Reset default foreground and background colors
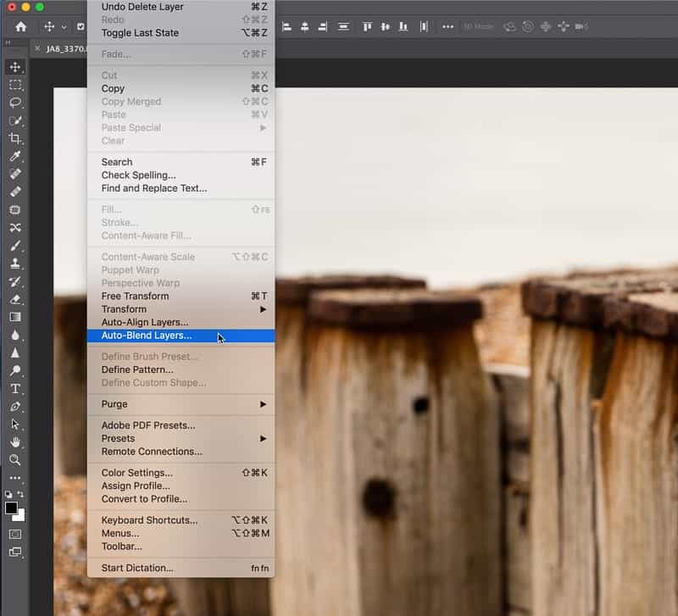The height and width of the screenshot is (616, 678). (x=8, y=494)
